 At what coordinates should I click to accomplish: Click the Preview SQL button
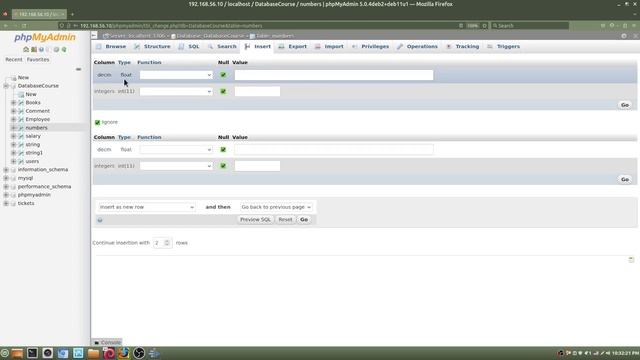[x=255, y=220]
